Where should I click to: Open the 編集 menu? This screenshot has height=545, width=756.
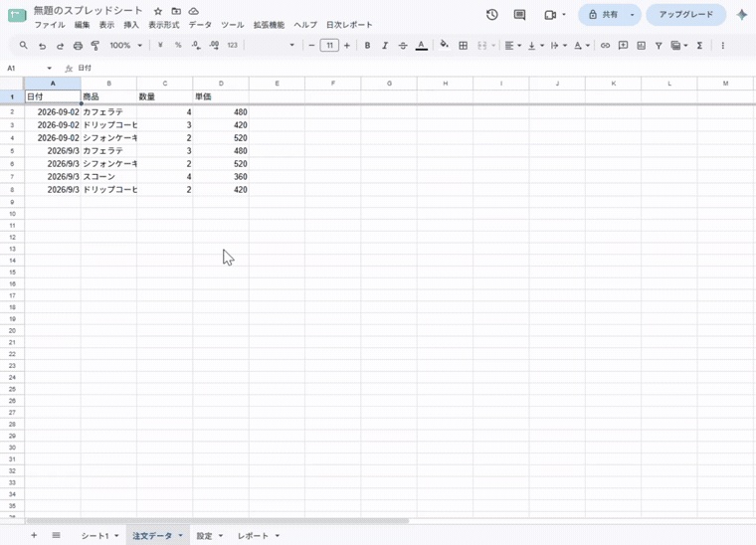[82, 25]
